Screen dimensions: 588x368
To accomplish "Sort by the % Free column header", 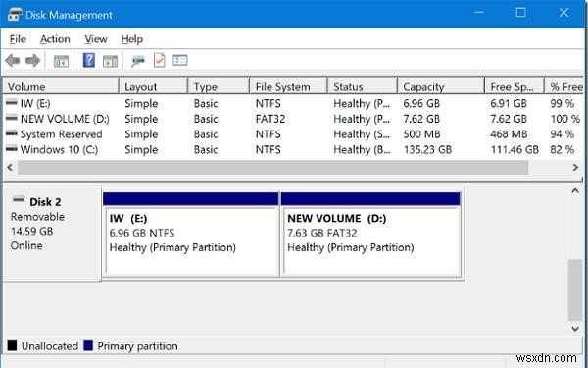I will pos(564,86).
